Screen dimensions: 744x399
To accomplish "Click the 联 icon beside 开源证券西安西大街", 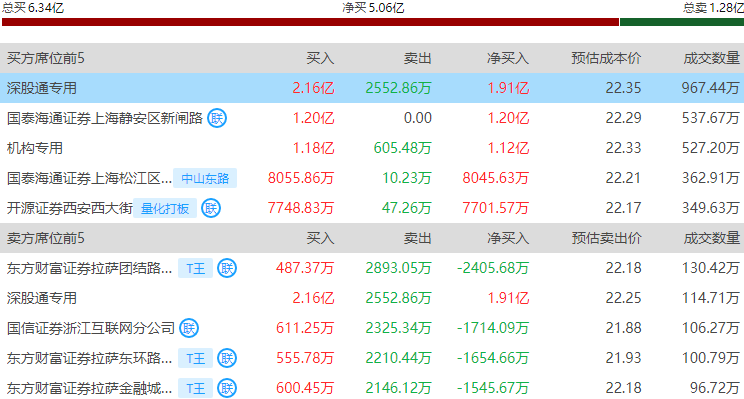I will (x=211, y=208).
